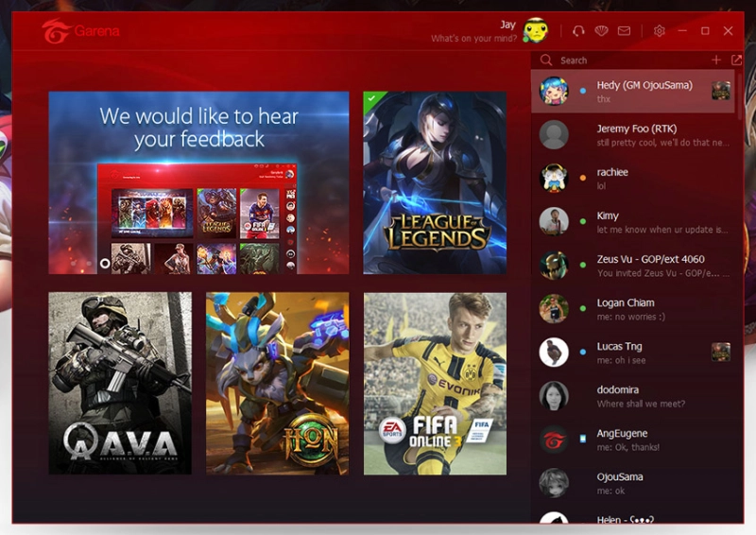Click the message "me: oh i see"

point(621,360)
